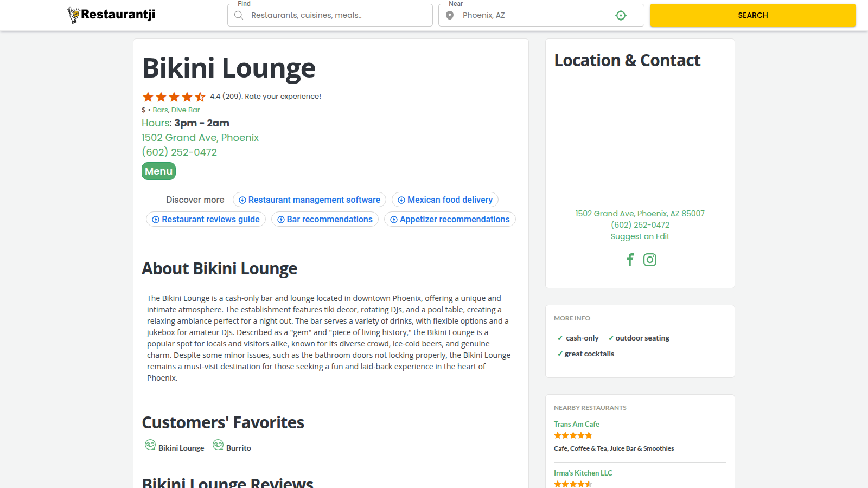Expand Restaurant management software suggestion

[x=309, y=200]
